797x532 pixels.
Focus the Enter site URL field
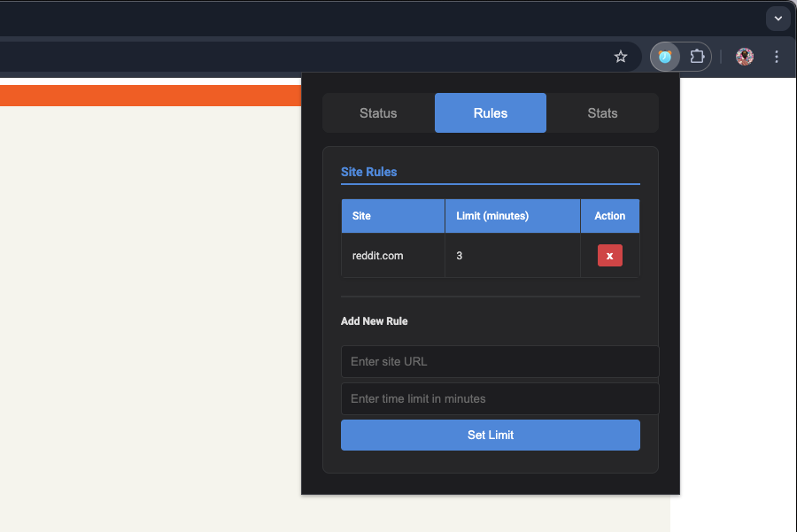pyautogui.click(x=499, y=361)
